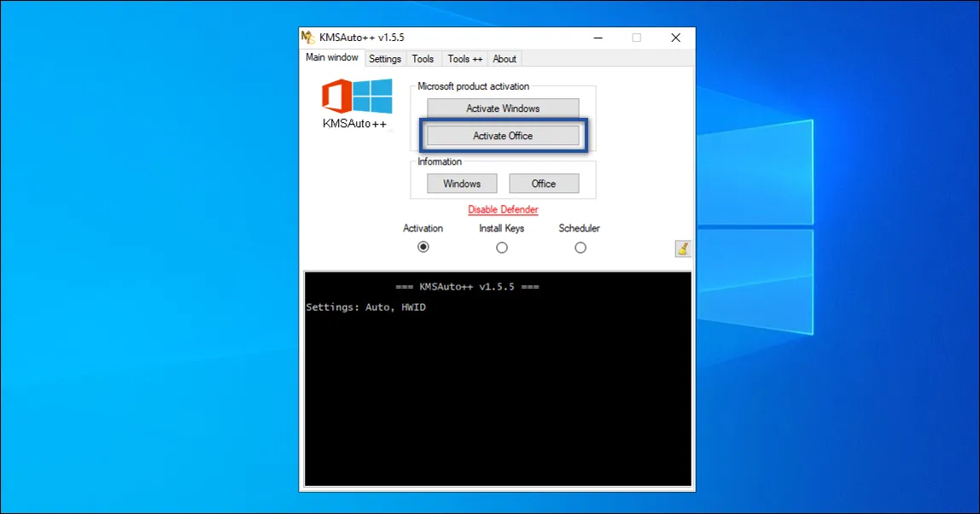Show Windows information via the Windows button
Image resolution: width=980 pixels, height=514 pixels.
(x=462, y=184)
